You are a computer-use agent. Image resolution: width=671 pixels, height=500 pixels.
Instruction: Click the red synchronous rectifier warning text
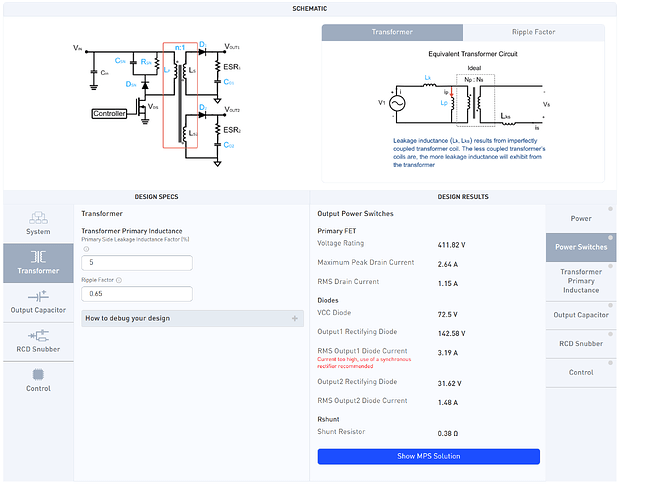click(x=364, y=363)
